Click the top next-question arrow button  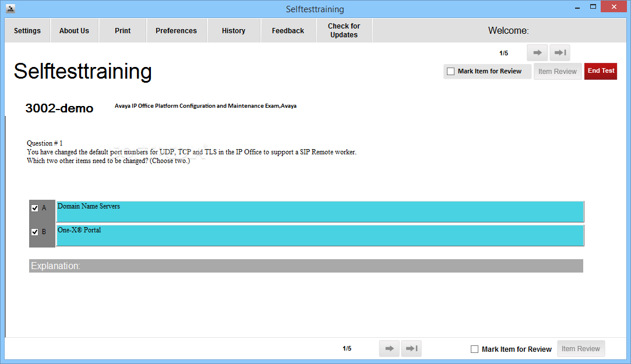pyautogui.click(x=537, y=52)
